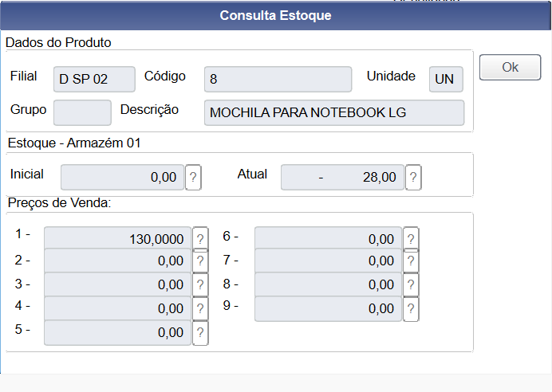Image resolution: width=552 pixels, height=392 pixels.
Task: Open help icon beside Atual stock field
Action: [412, 177]
